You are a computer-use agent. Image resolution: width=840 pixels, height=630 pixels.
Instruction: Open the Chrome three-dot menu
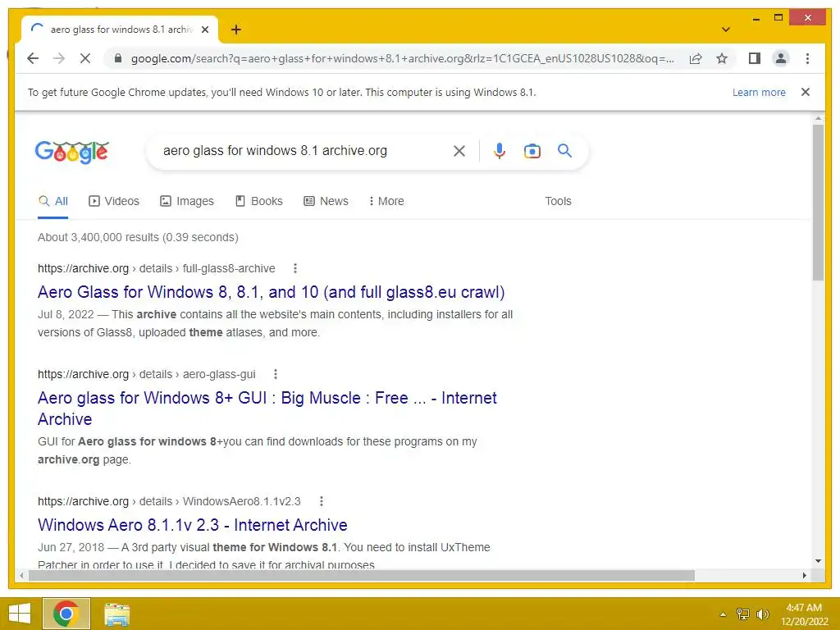tap(807, 58)
